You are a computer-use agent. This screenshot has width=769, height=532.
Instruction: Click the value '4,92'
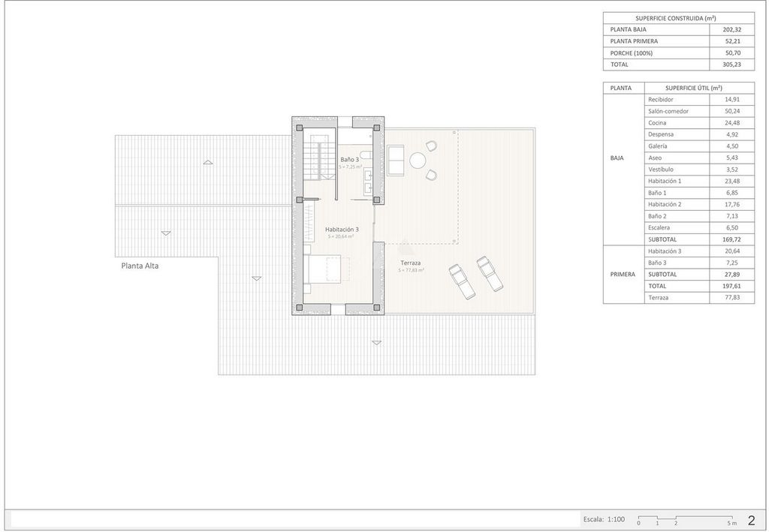(732, 134)
